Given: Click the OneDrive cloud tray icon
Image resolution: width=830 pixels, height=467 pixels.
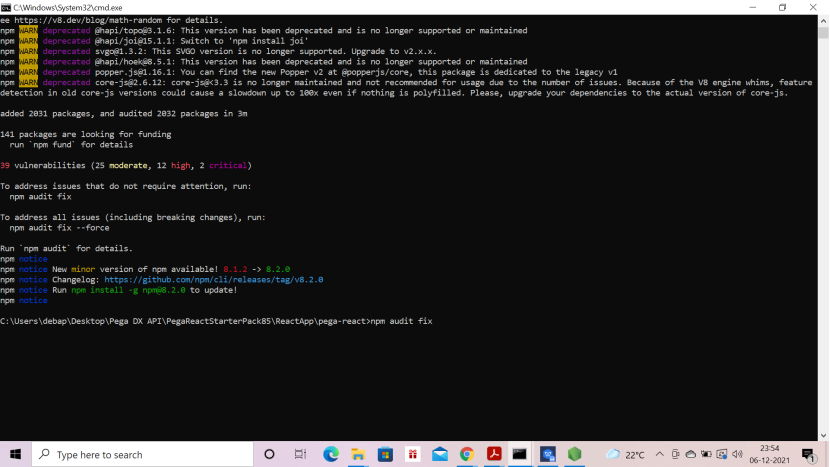Looking at the screenshot, I should click(x=691, y=454).
